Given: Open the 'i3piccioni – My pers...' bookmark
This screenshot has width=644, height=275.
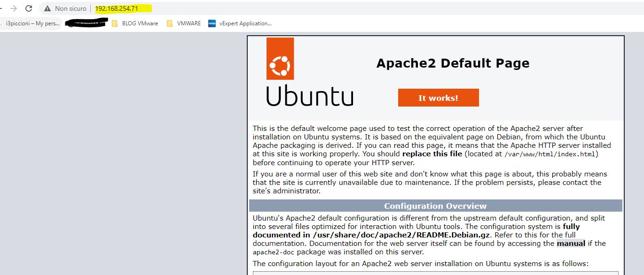Looking at the screenshot, I should [31, 23].
